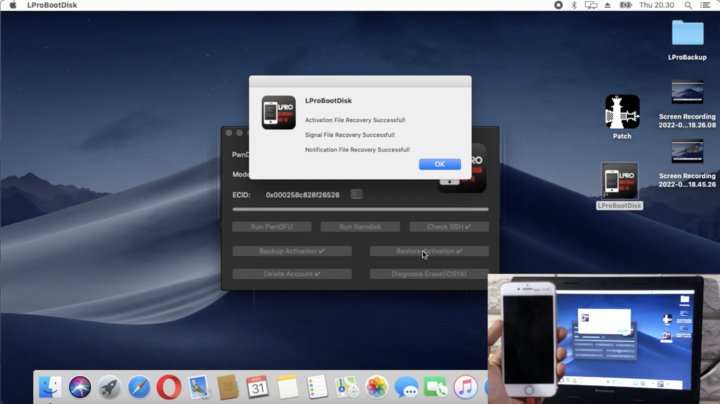This screenshot has width=720, height=404.
Task: Click 'Notification File Recovery Successful!' text
Action: pyautogui.click(x=357, y=149)
